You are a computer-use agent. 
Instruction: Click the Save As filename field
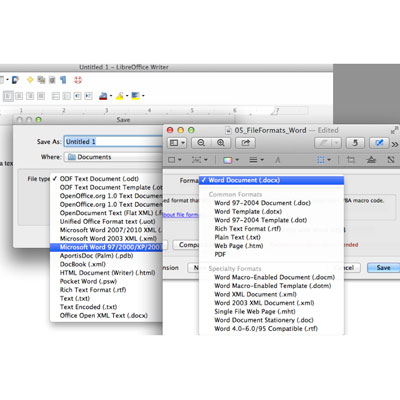click(x=113, y=141)
